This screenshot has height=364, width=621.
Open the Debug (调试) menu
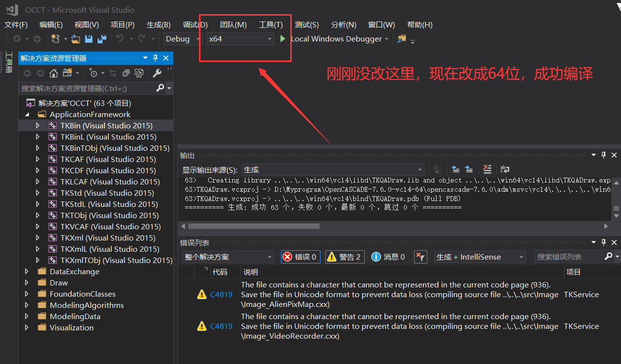pyautogui.click(x=195, y=25)
